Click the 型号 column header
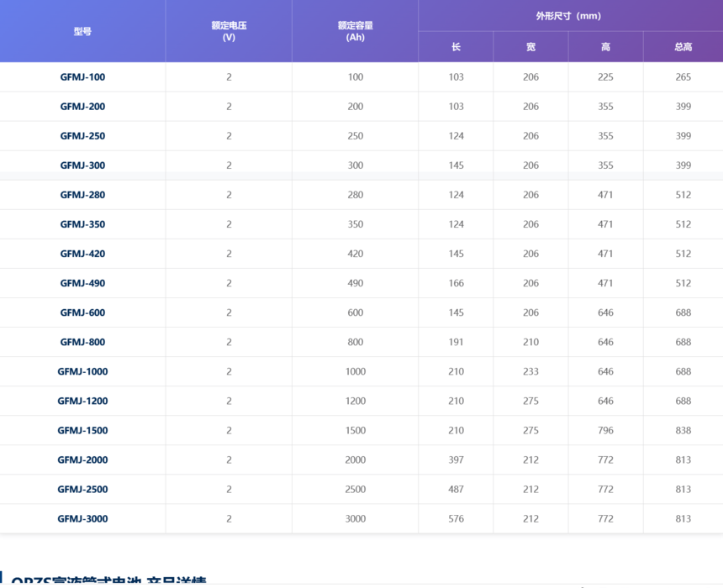The image size is (723, 588). [82, 31]
